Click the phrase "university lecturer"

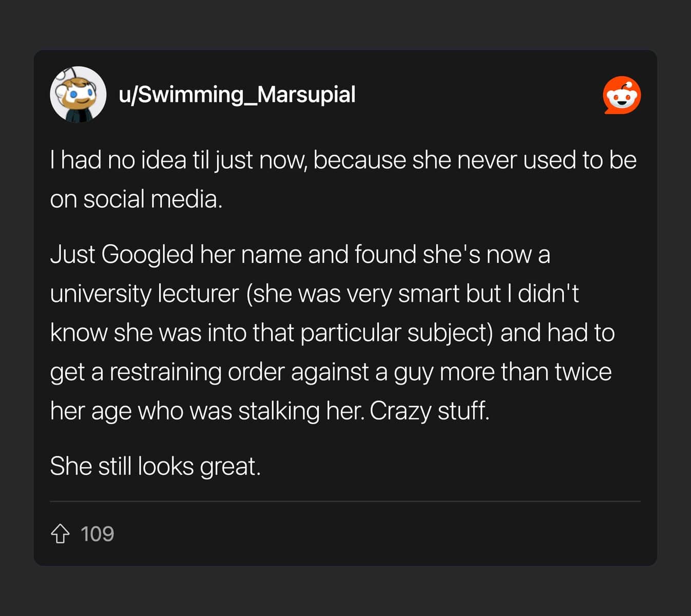tap(144, 294)
